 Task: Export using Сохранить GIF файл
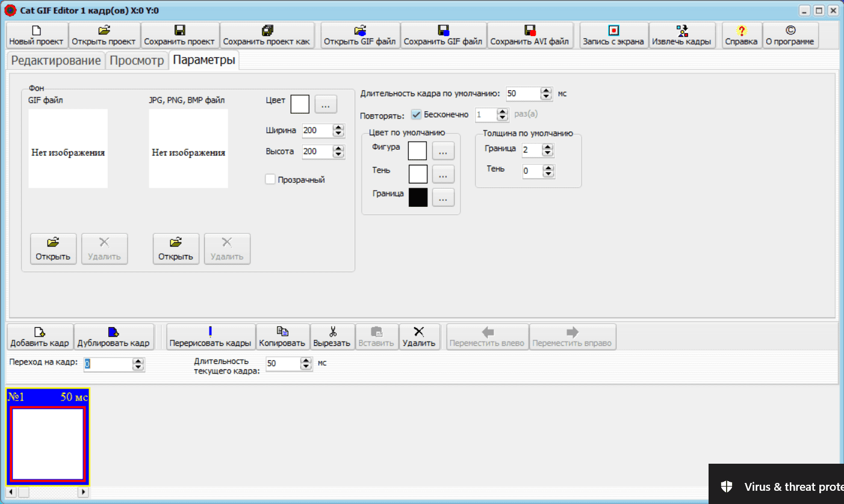pyautogui.click(x=443, y=35)
